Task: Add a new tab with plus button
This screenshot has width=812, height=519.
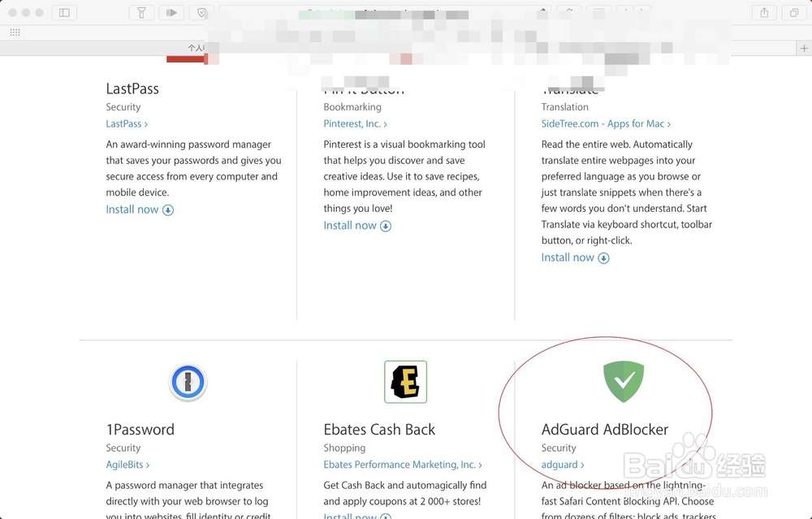Action: [x=804, y=48]
